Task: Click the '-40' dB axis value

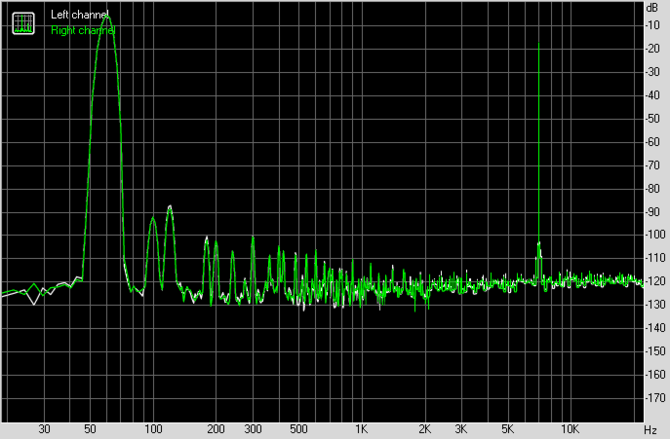Action: click(x=652, y=95)
